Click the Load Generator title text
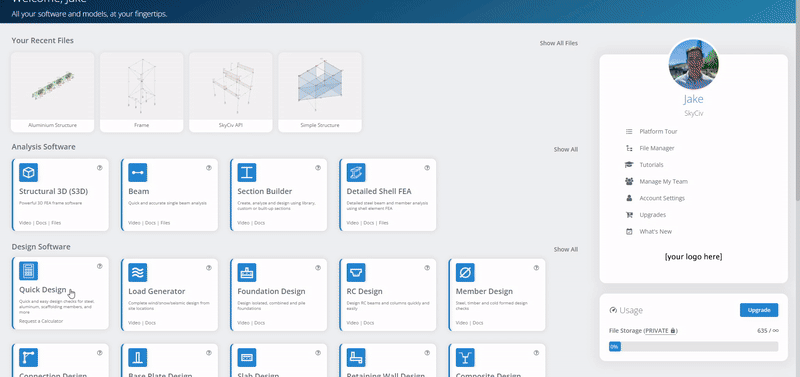Image resolution: width=800 pixels, height=377 pixels. click(x=157, y=291)
